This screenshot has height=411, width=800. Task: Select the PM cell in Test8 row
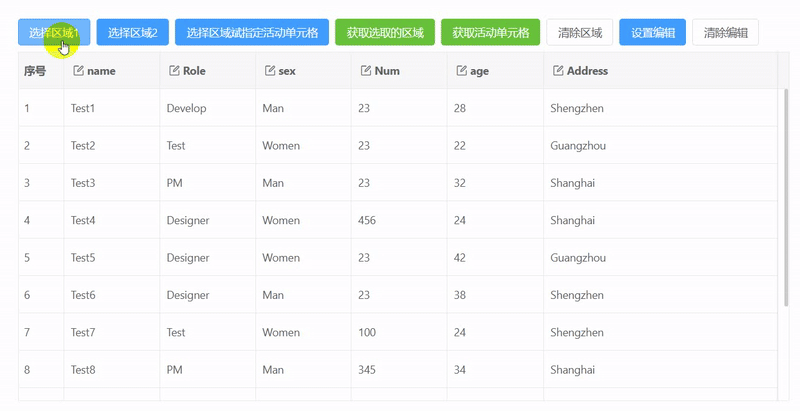click(208, 370)
